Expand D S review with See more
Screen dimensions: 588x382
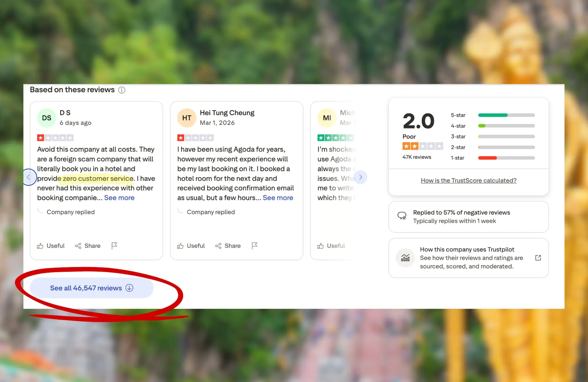pos(119,198)
